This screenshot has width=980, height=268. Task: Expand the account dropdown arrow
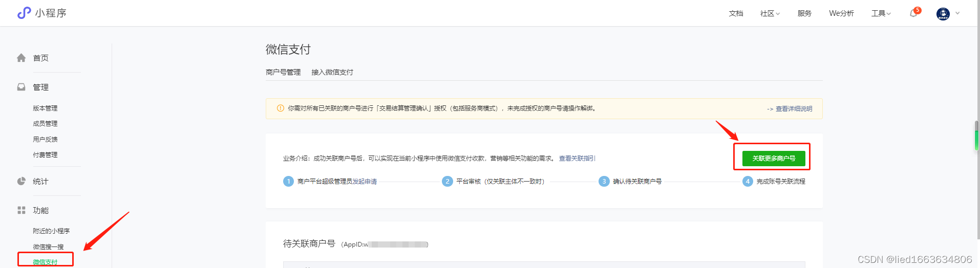[957, 13]
